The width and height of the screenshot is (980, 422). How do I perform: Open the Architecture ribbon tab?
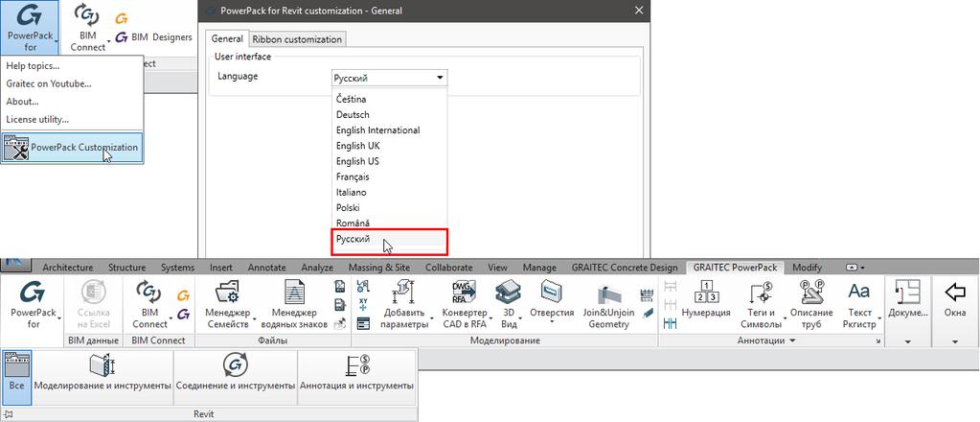[67, 268]
